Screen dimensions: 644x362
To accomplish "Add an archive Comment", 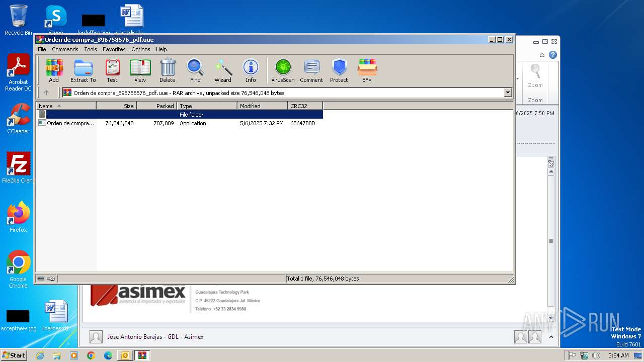I will [x=311, y=70].
